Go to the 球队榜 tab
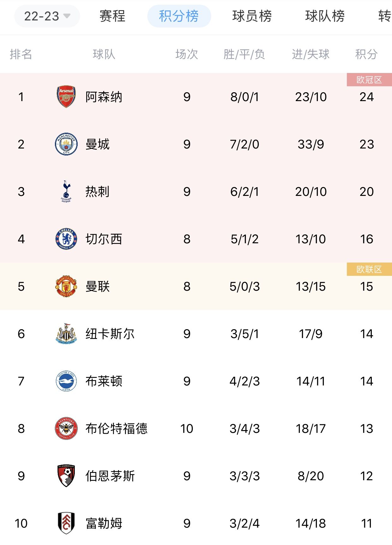 (325, 16)
